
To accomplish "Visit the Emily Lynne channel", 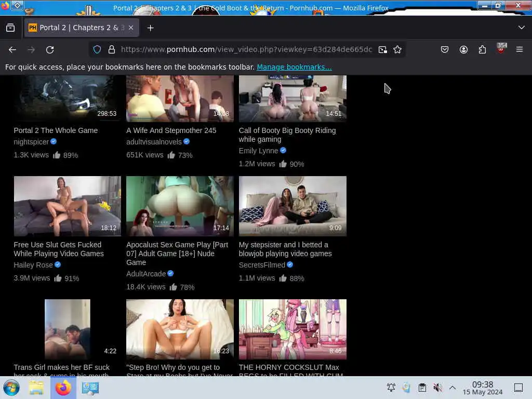I will pyautogui.click(x=258, y=151).
